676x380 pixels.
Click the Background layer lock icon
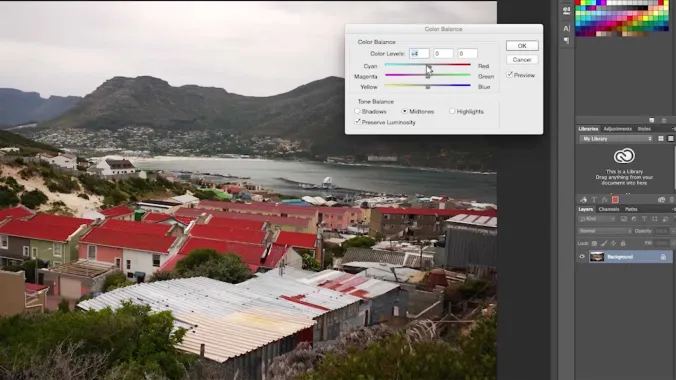[663, 257]
